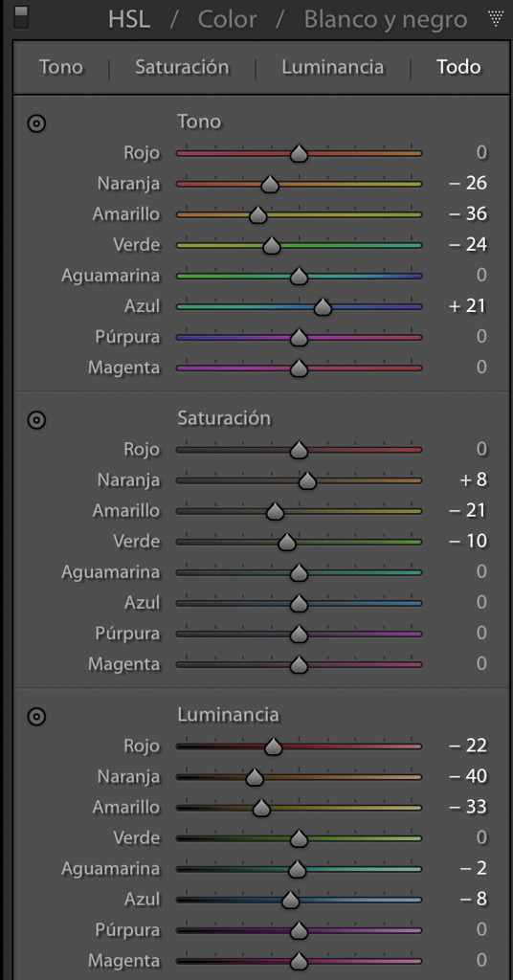Toggle the HSL panel on/off switch

tap(20, 17)
